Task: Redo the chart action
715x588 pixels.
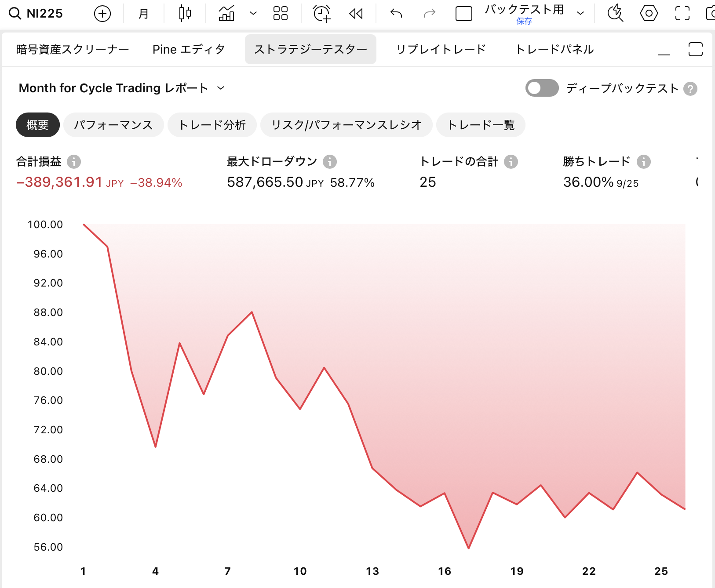Action: tap(430, 14)
